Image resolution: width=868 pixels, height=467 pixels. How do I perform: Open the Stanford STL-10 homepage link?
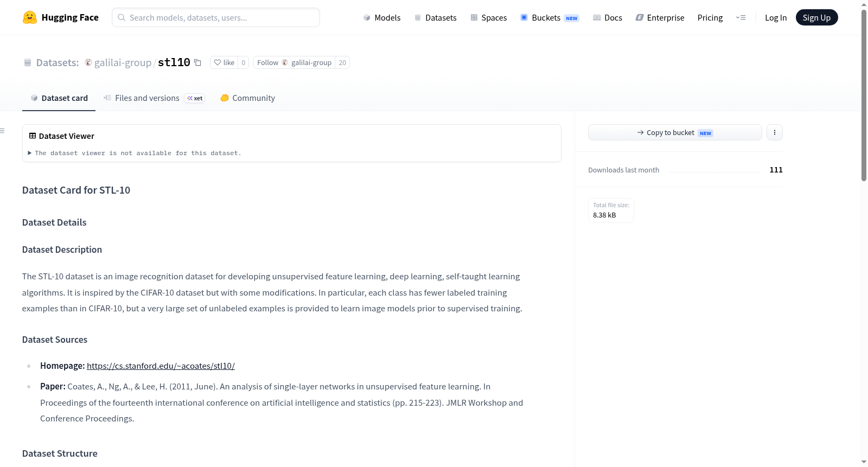(161, 366)
